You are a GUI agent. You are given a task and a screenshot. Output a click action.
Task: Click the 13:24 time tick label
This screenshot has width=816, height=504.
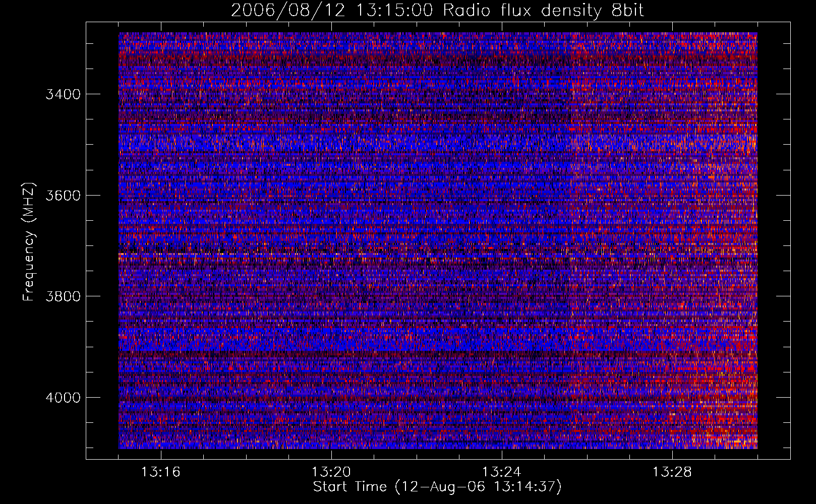point(502,472)
